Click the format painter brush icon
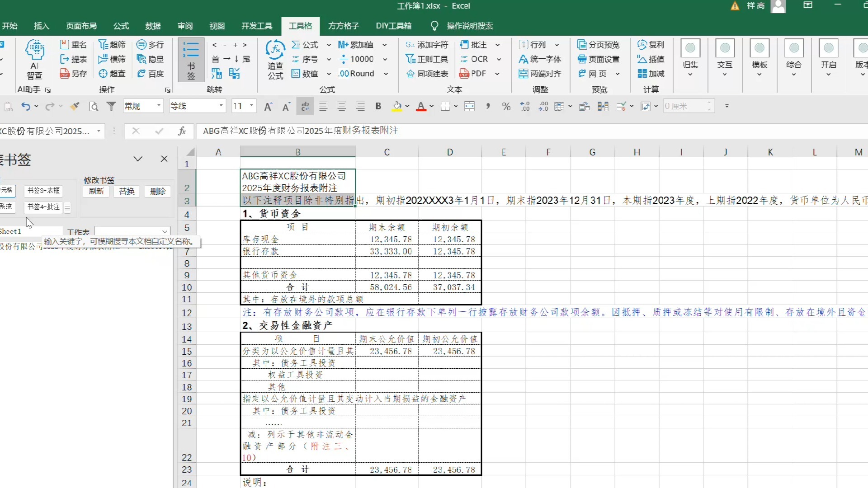This screenshot has width=868, height=488. click(75, 107)
